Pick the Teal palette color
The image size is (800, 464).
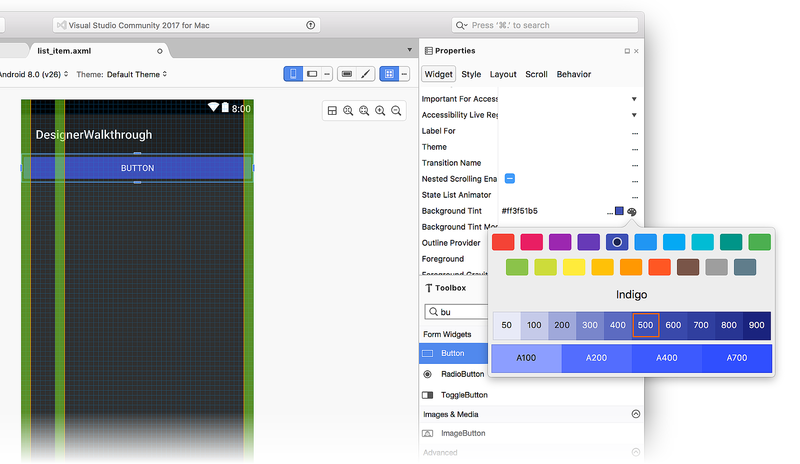[x=731, y=242]
